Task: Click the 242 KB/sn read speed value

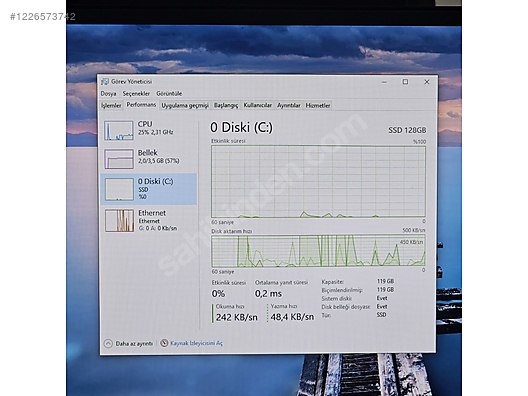Action: pyautogui.click(x=236, y=317)
